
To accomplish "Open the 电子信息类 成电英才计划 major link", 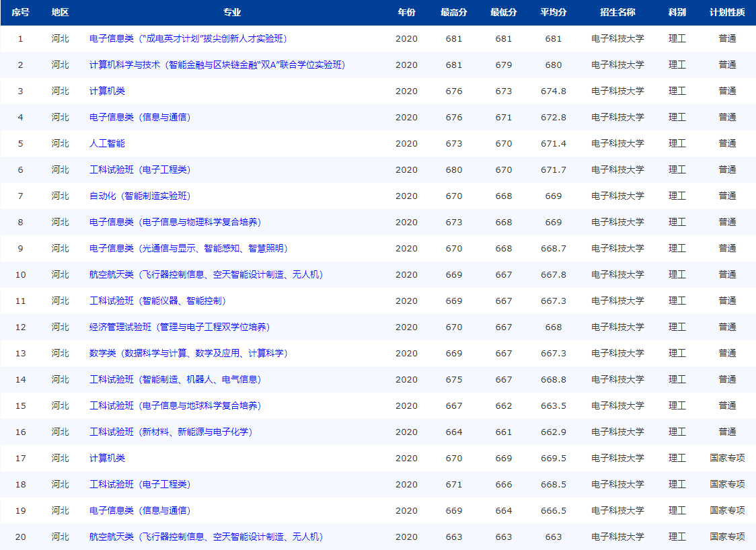I will 188,38.
